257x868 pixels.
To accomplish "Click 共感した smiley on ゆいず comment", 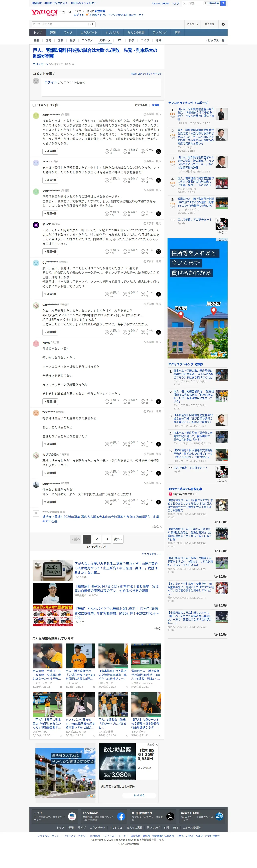I will tap(107, 252).
